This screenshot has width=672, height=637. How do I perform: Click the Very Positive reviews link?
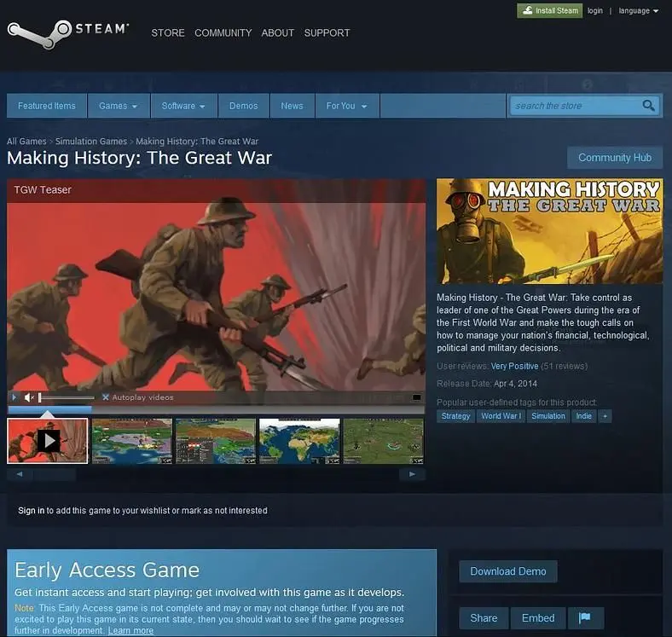[515, 366]
